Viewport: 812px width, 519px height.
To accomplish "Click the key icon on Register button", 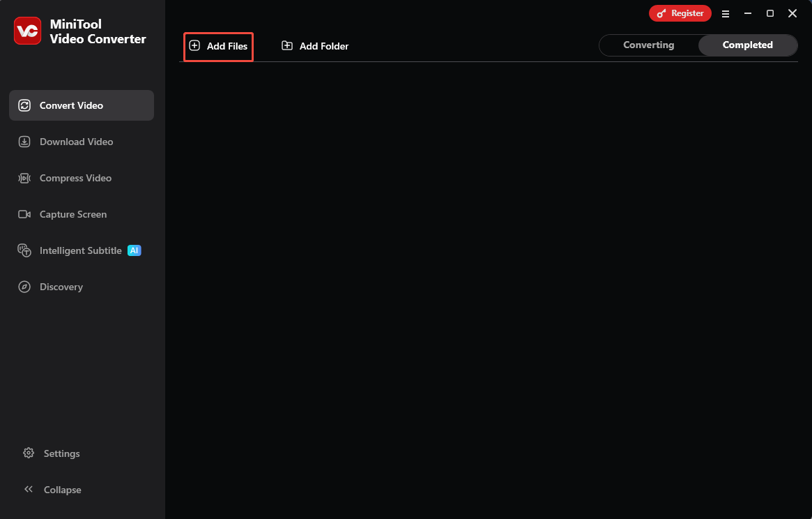I will point(661,13).
